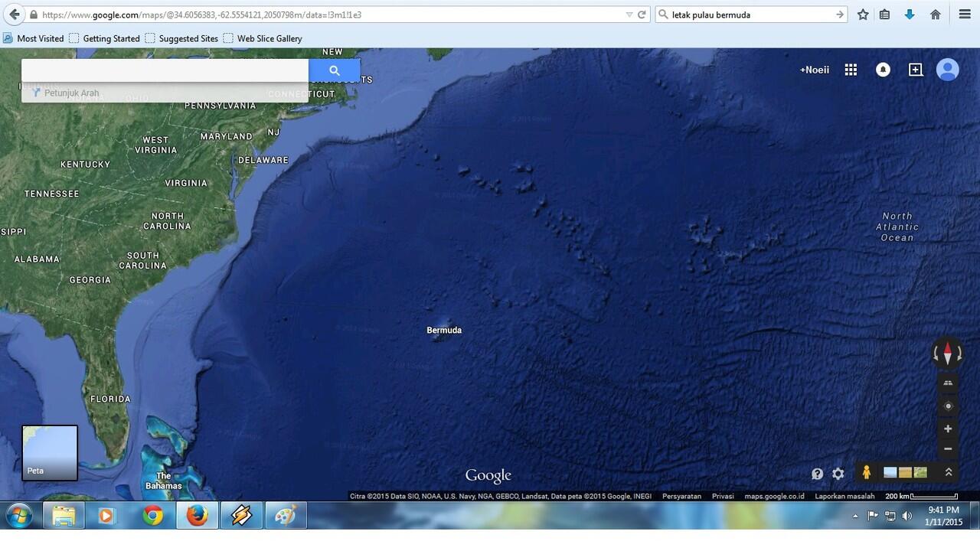The image size is (980, 551).
Task: Expand the imagery panel with the double chevron
Action: pyautogui.click(x=949, y=472)
